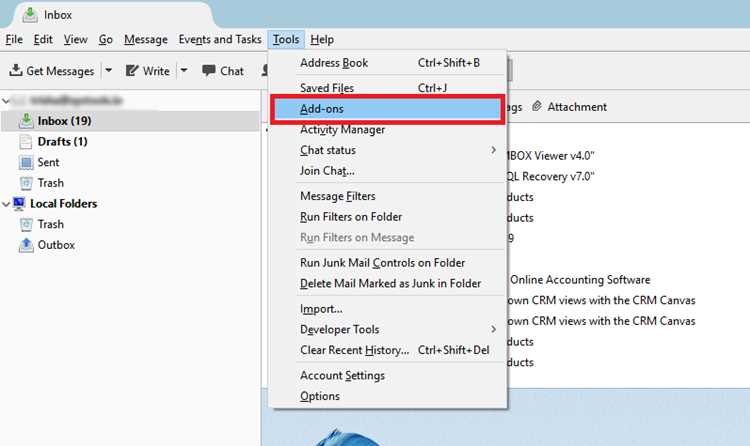Viewport: 750px width, 446px height.
Task: Click the Inbox folder icon in sidebar
Action: coord(26,121)
